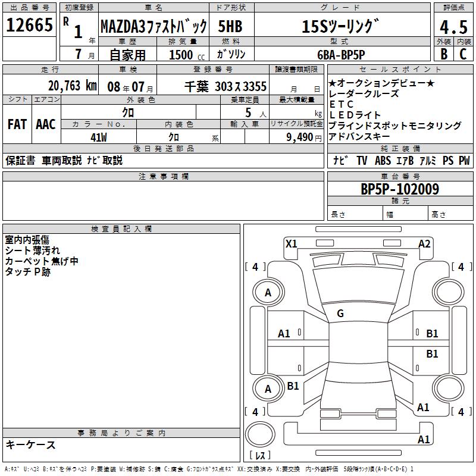Select the inspection expiry 08年07月
This screenshot has height=476, width=476.
coord(130,87)
